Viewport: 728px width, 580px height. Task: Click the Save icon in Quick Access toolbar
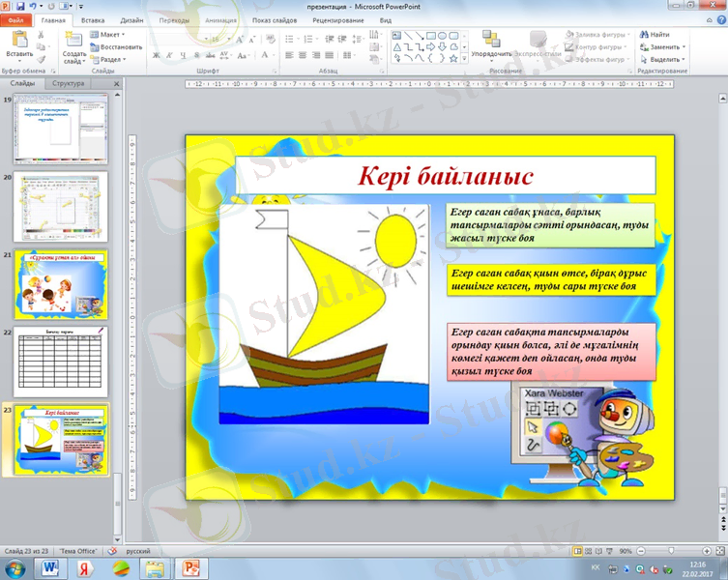(x=20, y=6)
